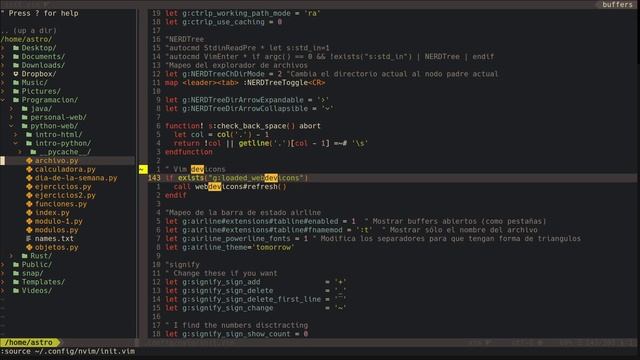This screenshot has width=640, height=360.
Task: Click the Programacion folder icon
Action: [16, 100]
